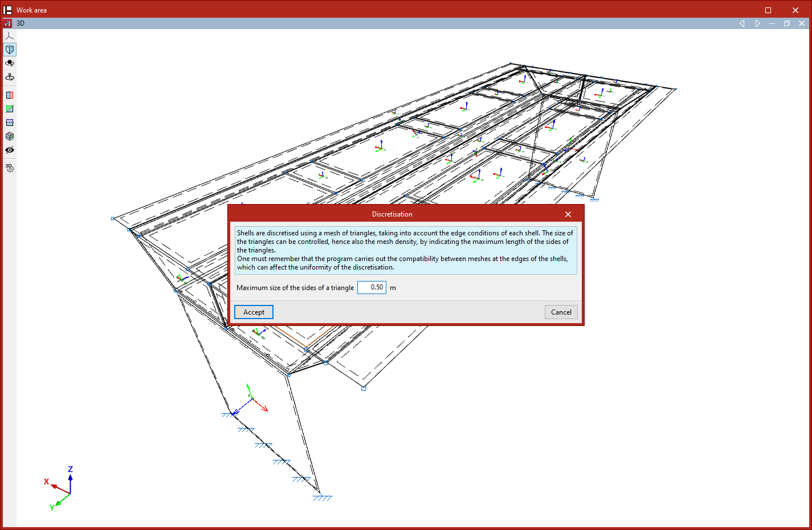Close the Discretisation dialog

tap(568, 214)
